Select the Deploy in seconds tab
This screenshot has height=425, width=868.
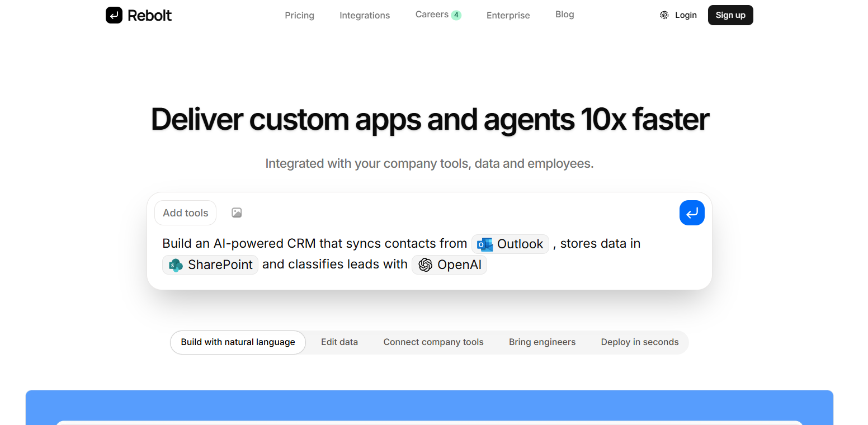(640, 342)
